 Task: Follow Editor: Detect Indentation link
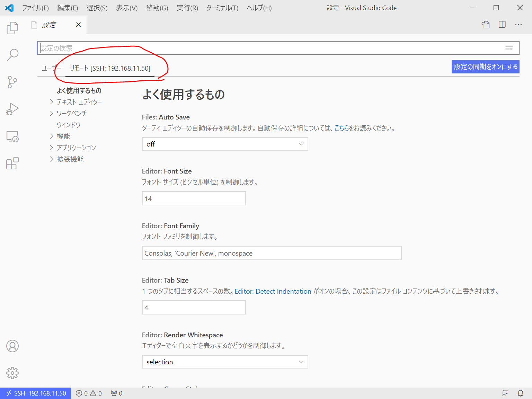tap(273, 291)
